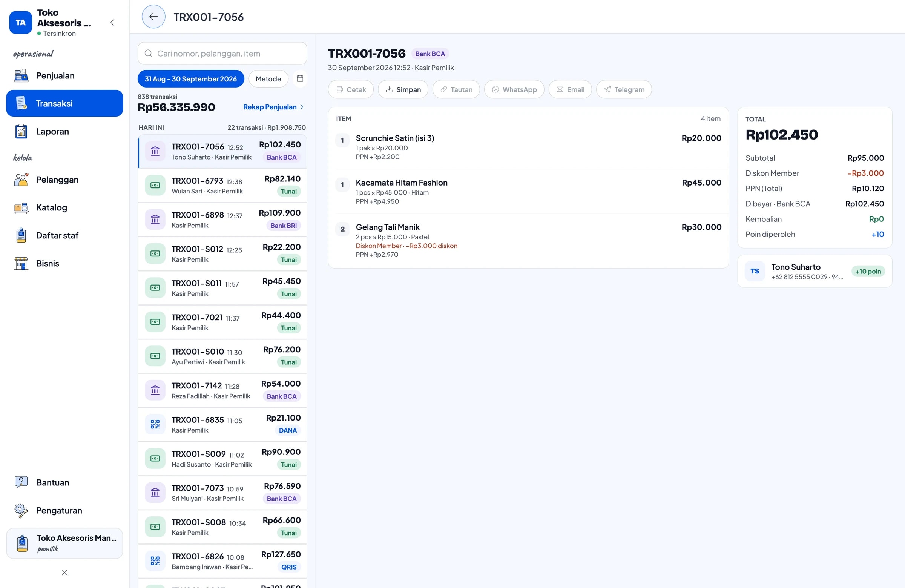The height and width of the screenshot is (588, 905).
Task: Click the Laporan chart icon
Action: click(21, 132)
